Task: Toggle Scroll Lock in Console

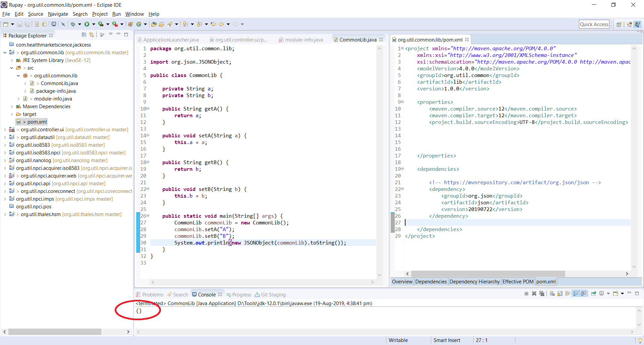Action: (560, 294)
